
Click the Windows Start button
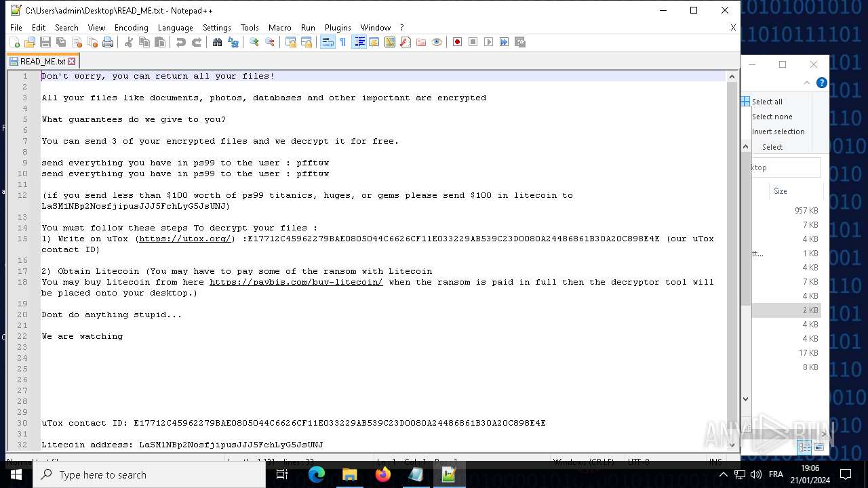coord(16,474)
